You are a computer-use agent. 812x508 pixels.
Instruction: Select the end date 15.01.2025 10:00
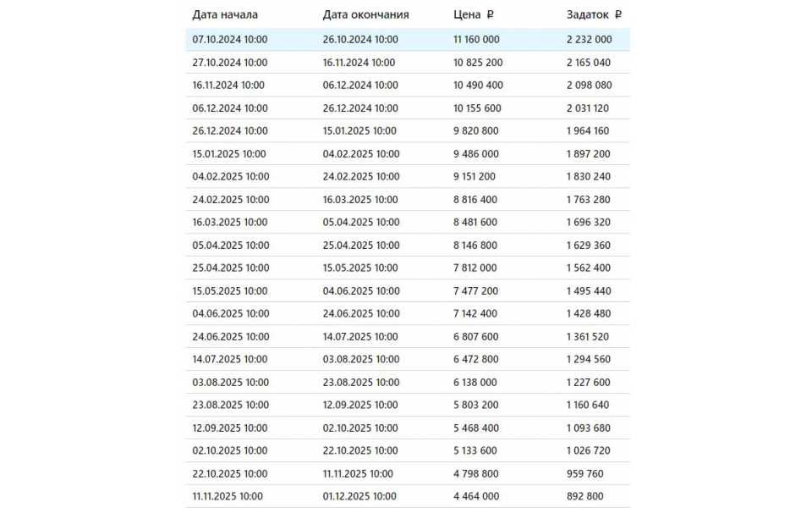coord(359,131)
